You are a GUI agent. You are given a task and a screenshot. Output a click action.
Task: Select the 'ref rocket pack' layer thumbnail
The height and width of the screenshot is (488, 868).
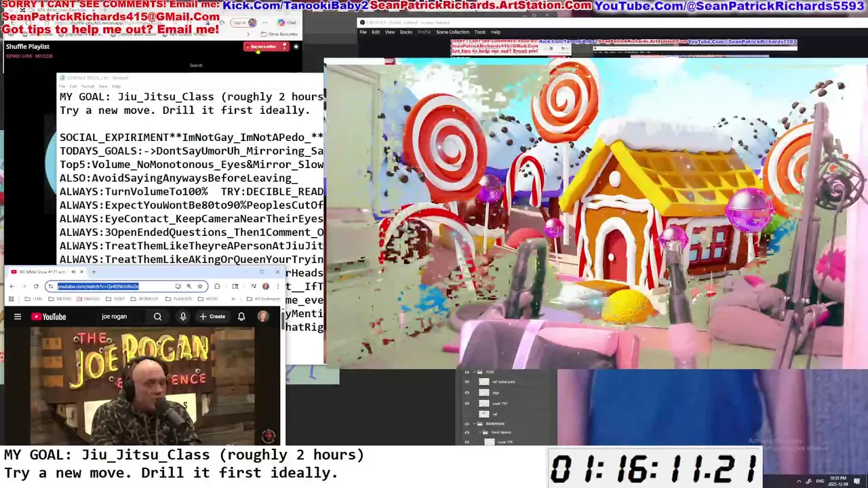coord(484,382)
